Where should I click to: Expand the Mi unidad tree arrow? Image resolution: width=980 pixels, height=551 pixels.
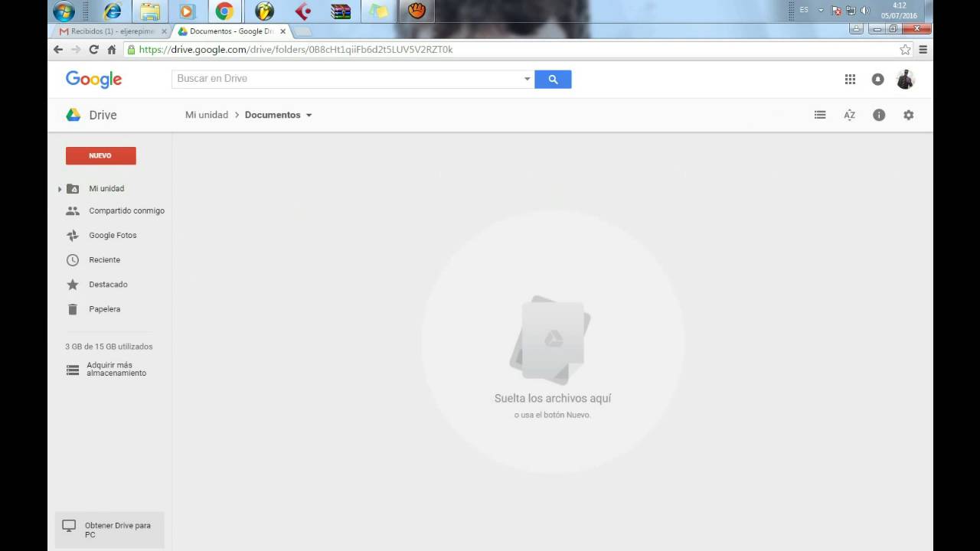pos(60,188)
